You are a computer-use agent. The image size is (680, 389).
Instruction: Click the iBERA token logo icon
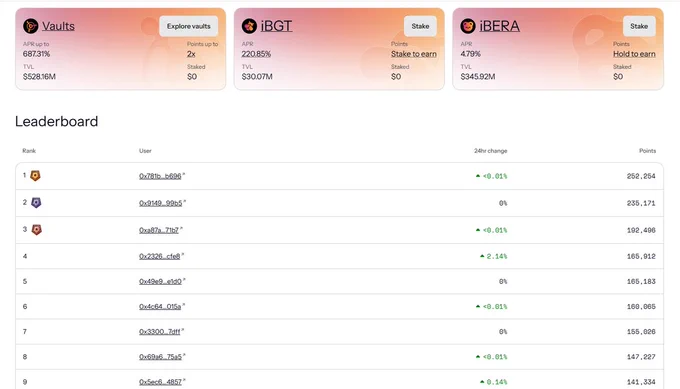468,26
